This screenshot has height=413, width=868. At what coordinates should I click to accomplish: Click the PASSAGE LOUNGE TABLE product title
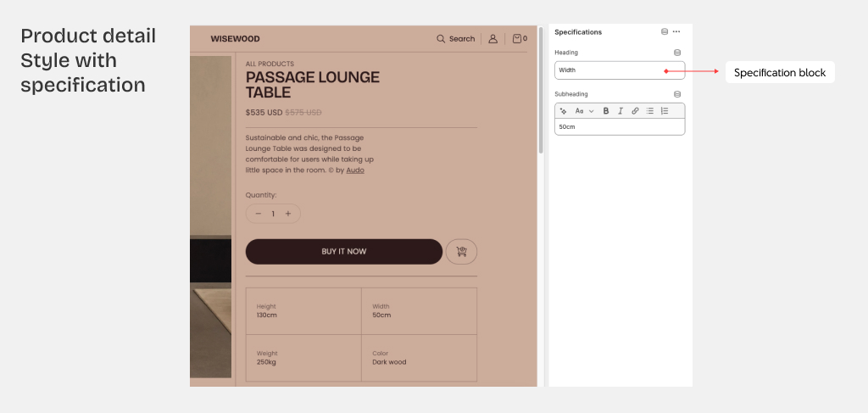pyautogui.click(x=312, y=85)
